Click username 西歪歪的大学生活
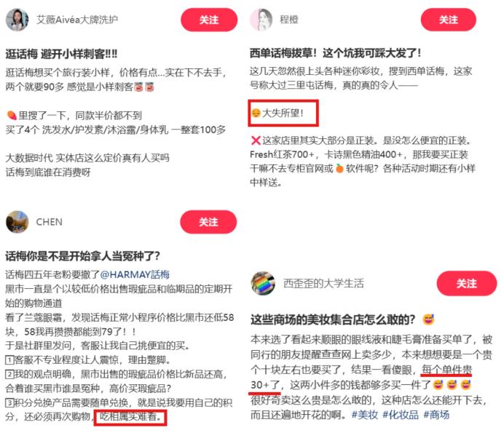This screenshot has width=504, height=433. (x=323, y=283)
